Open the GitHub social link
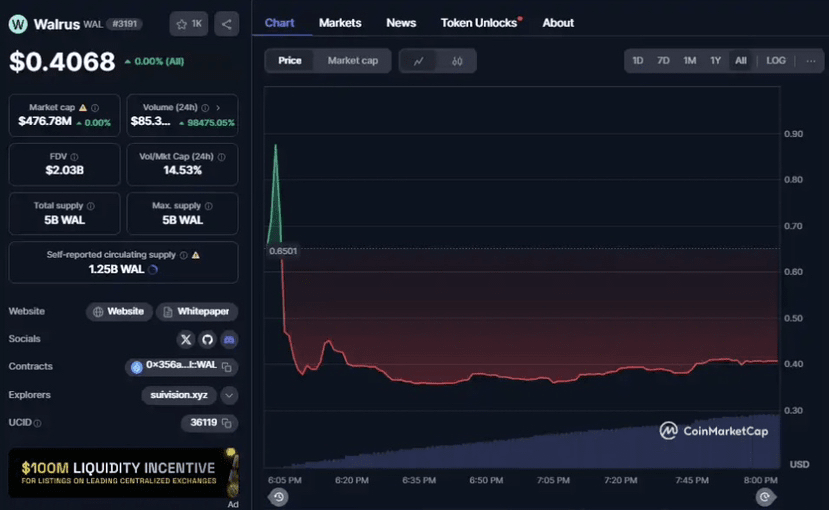The height and width of the screenshot is (510, 829). 207,339
